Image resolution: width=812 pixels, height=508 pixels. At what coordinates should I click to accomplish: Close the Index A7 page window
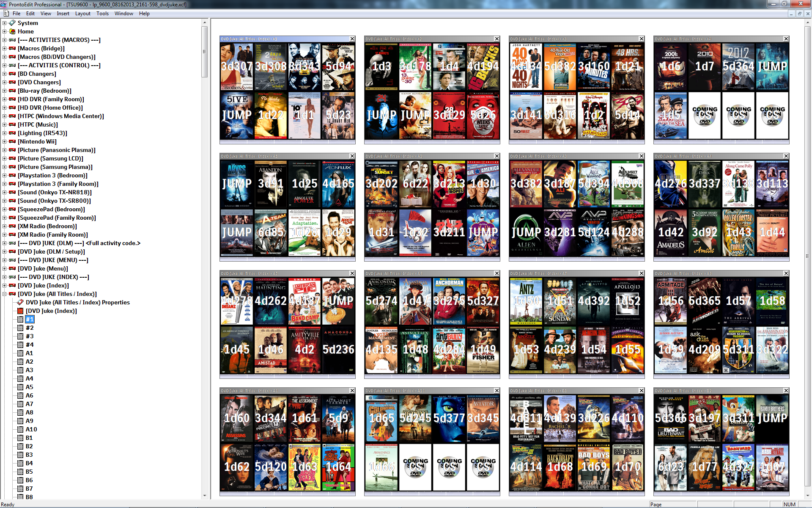click(641, 273)
